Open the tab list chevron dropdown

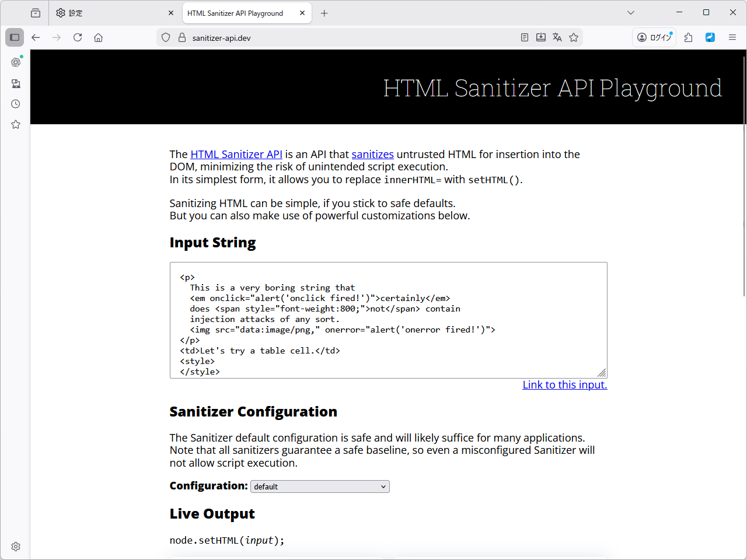[x=631, y=12]
